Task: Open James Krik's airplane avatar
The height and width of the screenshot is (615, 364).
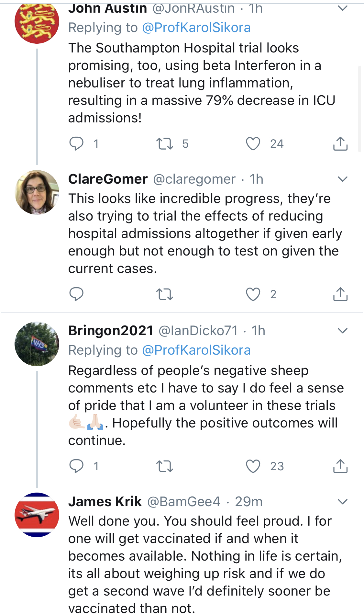Action: tap(37, 515)
